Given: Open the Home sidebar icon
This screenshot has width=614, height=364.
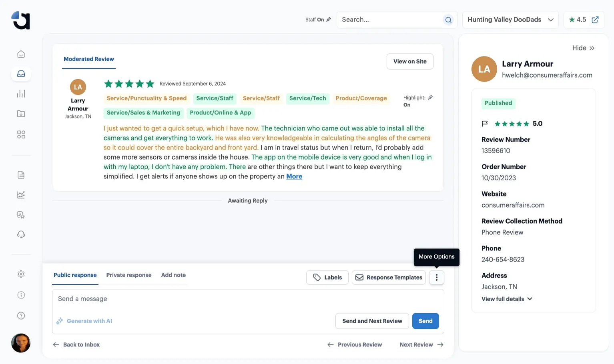Looking at the screenshot, I should click(x=21, y=54).
